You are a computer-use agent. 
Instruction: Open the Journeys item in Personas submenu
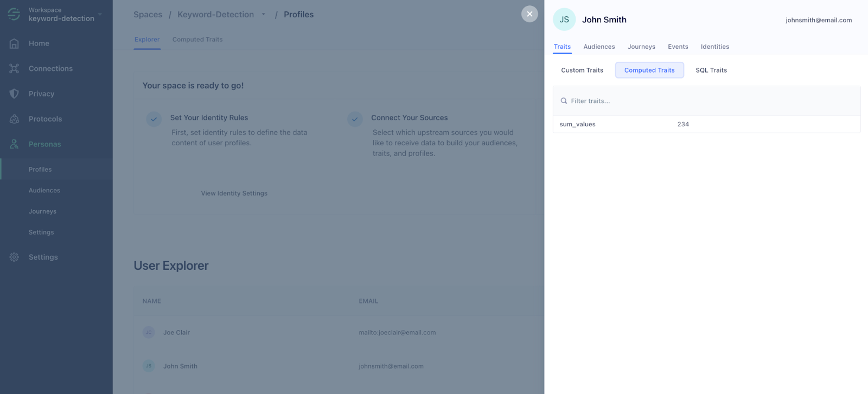click(x=42, y=211)
